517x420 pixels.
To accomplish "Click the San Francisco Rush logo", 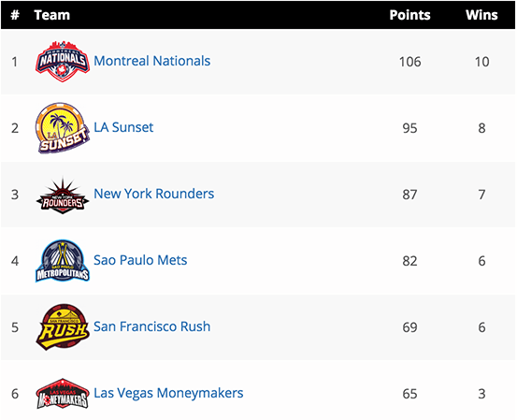I will [63, 327].
